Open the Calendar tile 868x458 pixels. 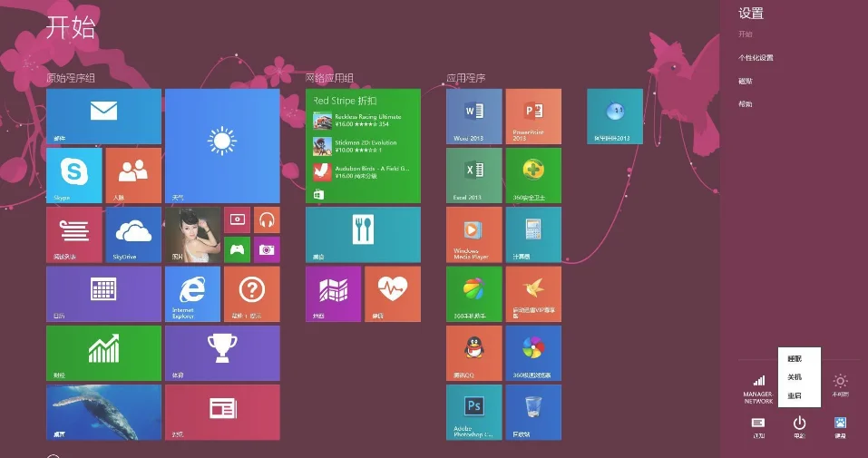click(104, 294)
